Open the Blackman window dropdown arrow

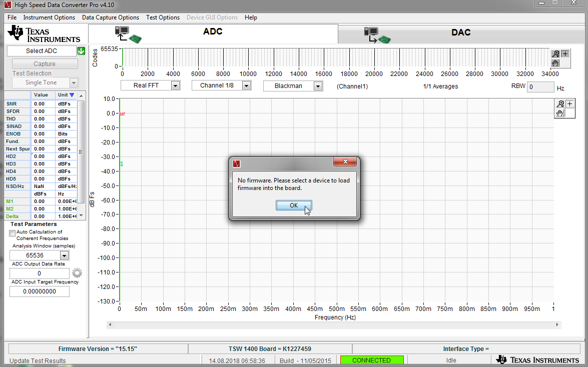coord(318,86)
